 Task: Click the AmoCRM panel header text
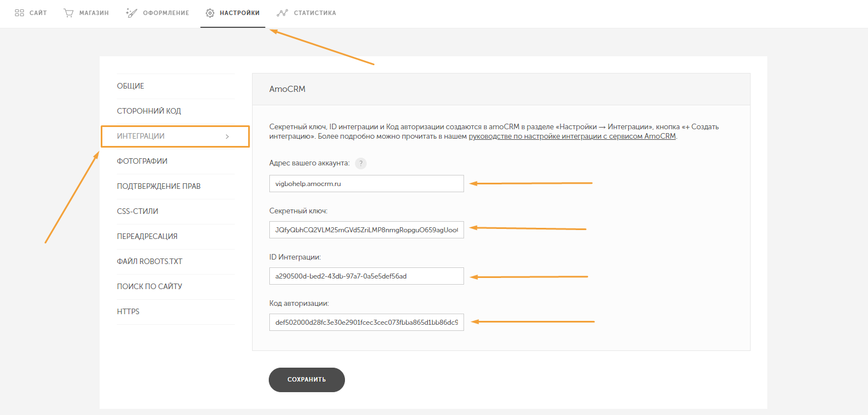click(287, 89)
